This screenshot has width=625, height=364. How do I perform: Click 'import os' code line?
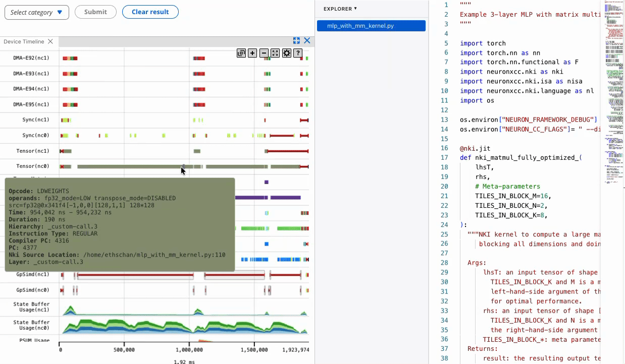(477, 100)
